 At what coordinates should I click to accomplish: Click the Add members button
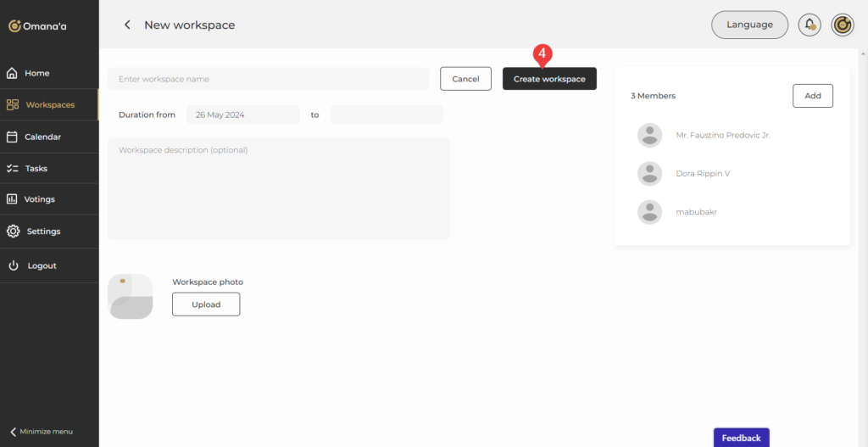coord(812,96)
